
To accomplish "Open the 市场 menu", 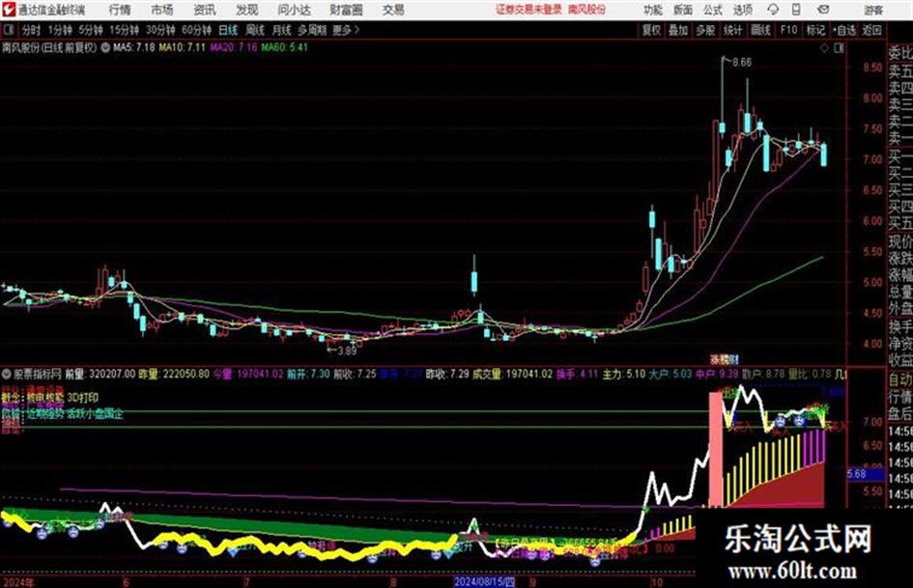I will (x=162, y=10).
